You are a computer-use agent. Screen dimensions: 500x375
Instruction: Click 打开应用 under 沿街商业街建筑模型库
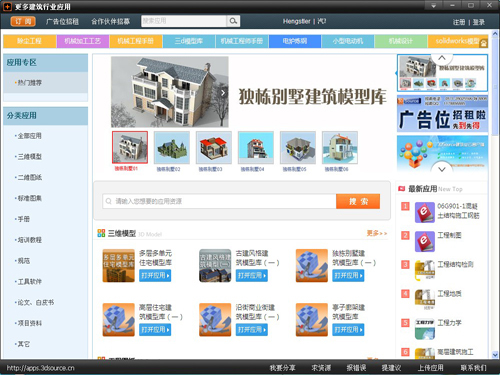point(252,330)
